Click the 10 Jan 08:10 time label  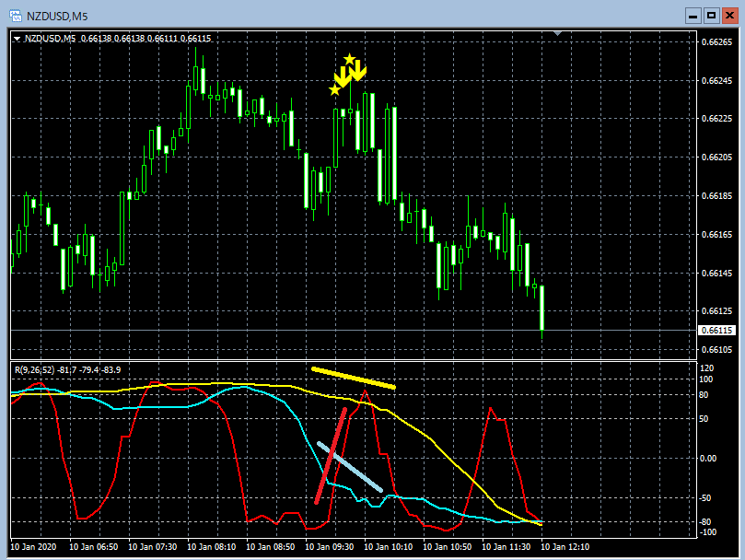click(212, 547)
